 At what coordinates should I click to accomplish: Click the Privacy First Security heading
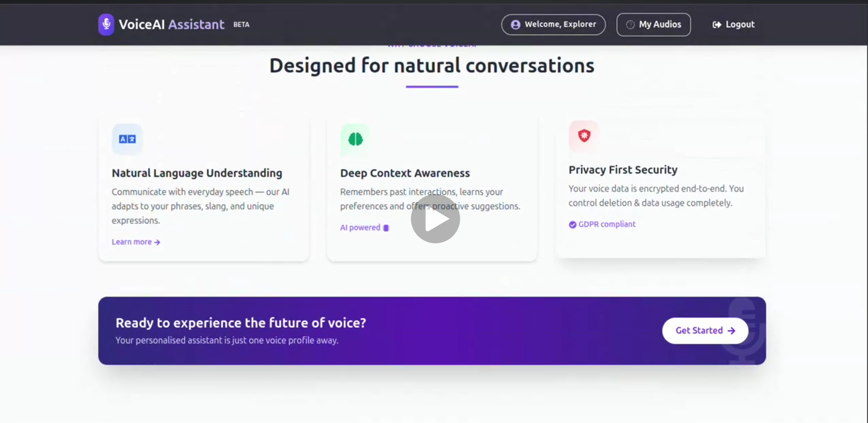pos(623,170)
